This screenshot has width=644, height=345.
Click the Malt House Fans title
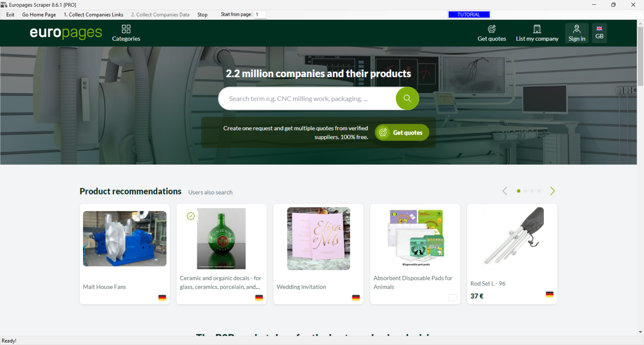[x=105, y=287]
